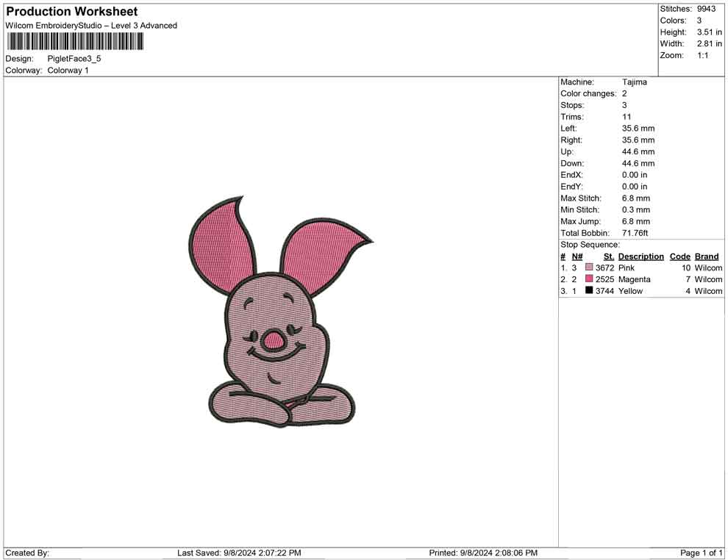Screen dimensions: 728x560
Task: Click the thread number 3672
Action: 604,268
